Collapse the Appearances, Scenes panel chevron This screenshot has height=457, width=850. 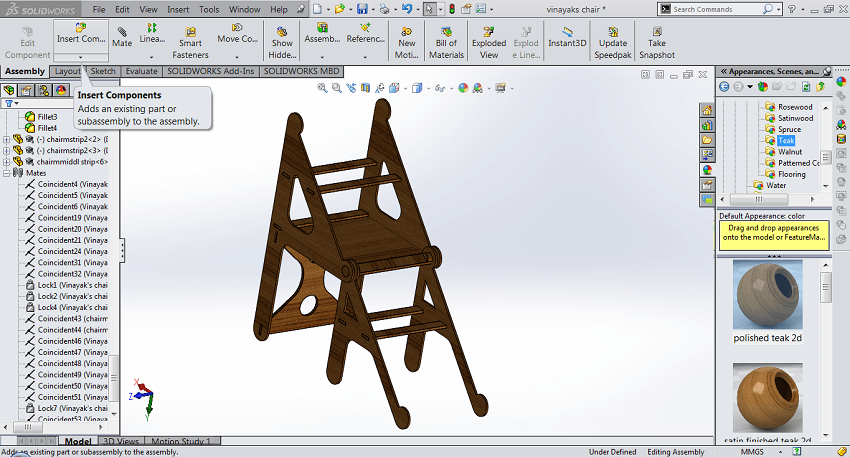coord(723,71)
